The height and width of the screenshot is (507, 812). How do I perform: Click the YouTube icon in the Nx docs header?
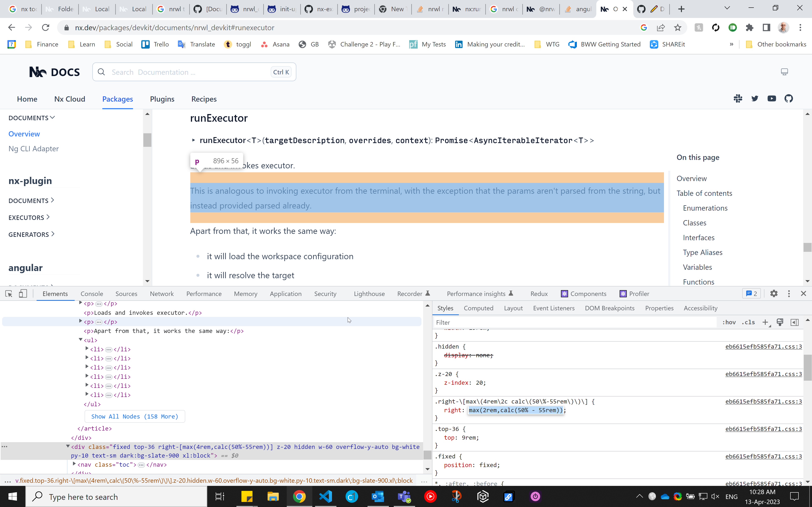772,98
